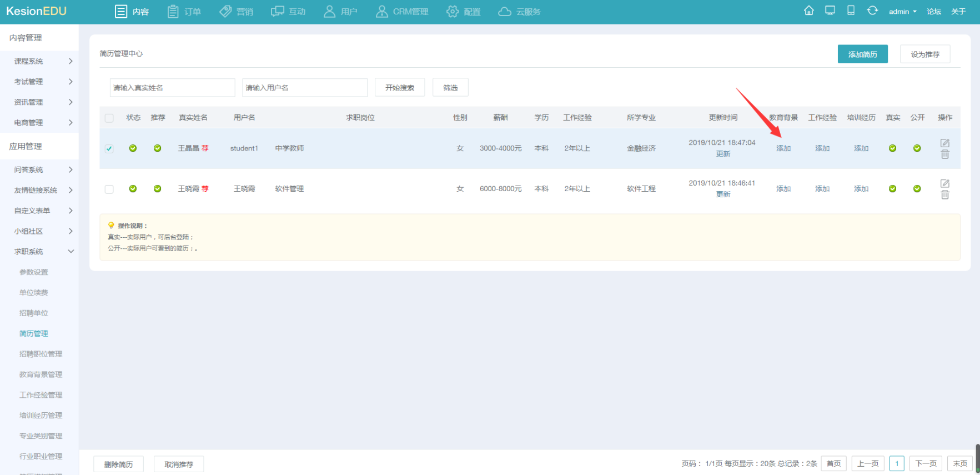Click the desktop monitor icon in header
Screen dimensions: 980x475
[x=830, y=11]
